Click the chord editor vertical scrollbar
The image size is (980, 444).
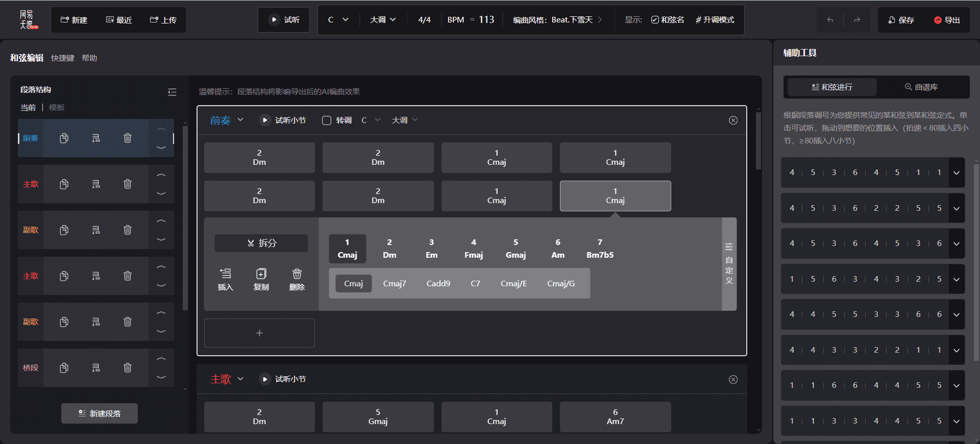[x=758, y=141]
